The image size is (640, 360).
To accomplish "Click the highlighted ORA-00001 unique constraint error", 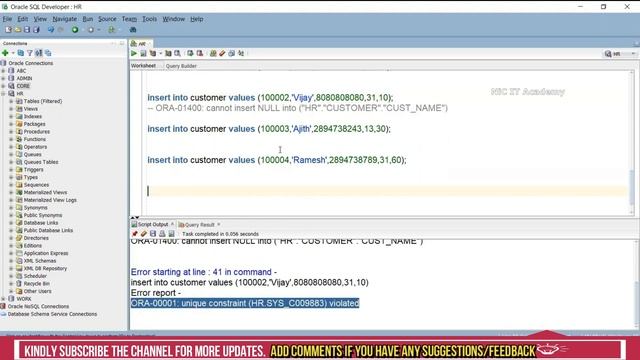I will click(x=245, y=303).
